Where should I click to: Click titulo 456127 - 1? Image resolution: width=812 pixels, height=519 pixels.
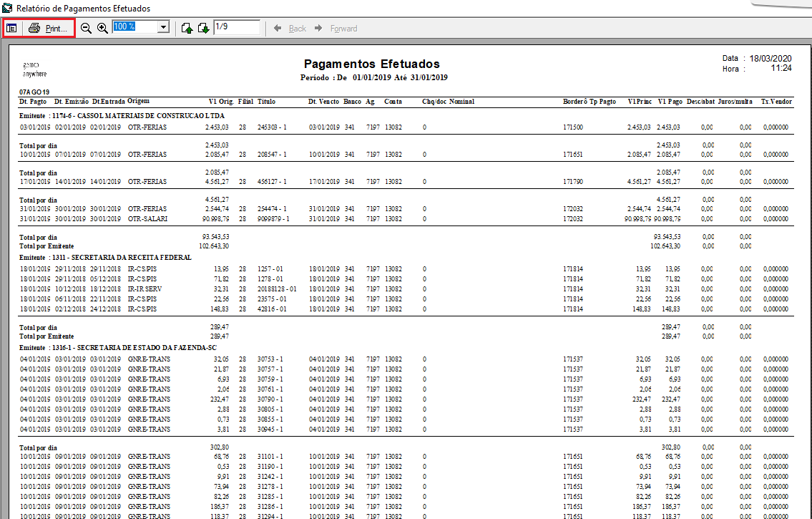272,182
